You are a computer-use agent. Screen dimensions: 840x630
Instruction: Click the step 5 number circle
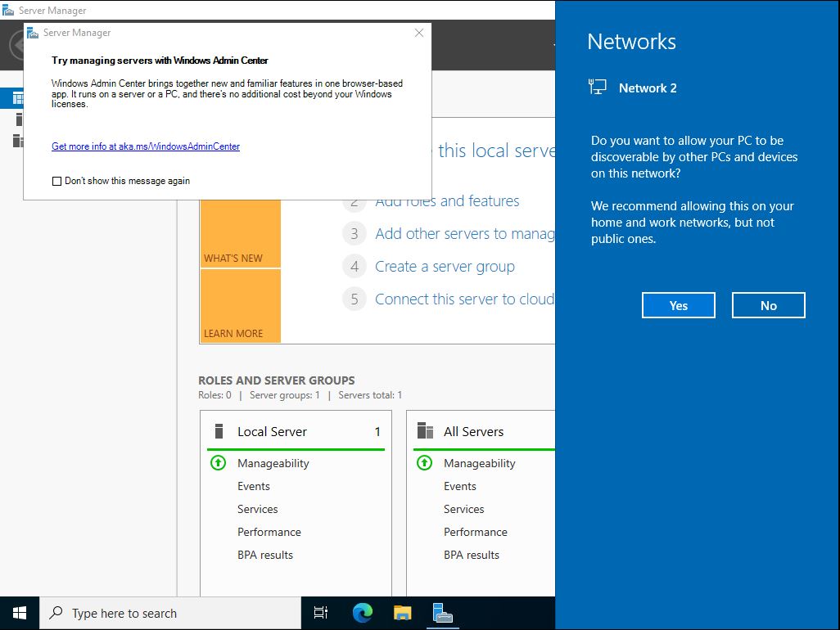(x=355, y=299)
